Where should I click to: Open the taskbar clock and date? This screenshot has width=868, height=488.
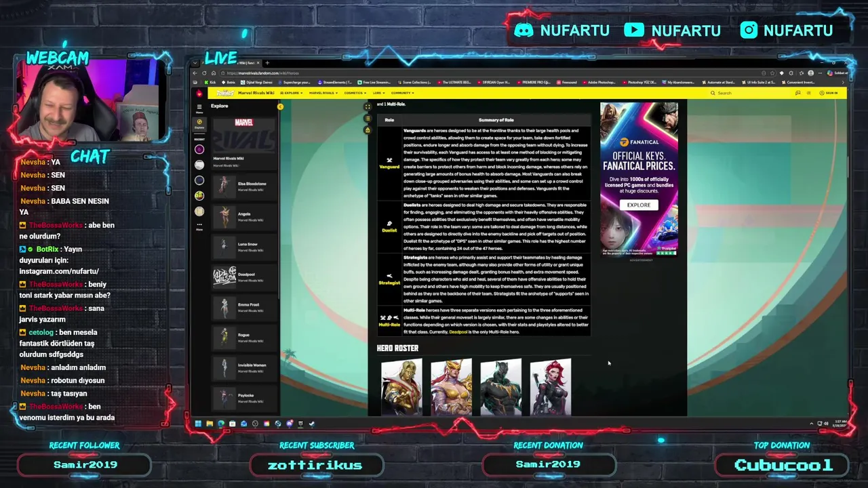point(841,424)
